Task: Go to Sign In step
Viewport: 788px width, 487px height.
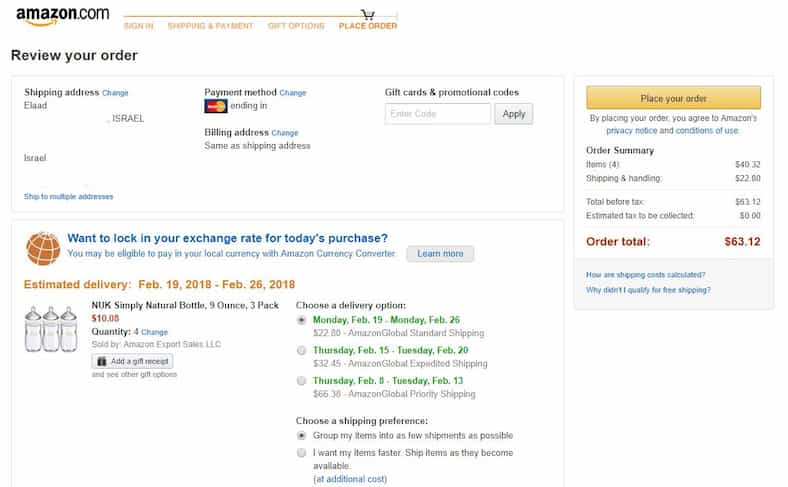Action: pos(138,26)
